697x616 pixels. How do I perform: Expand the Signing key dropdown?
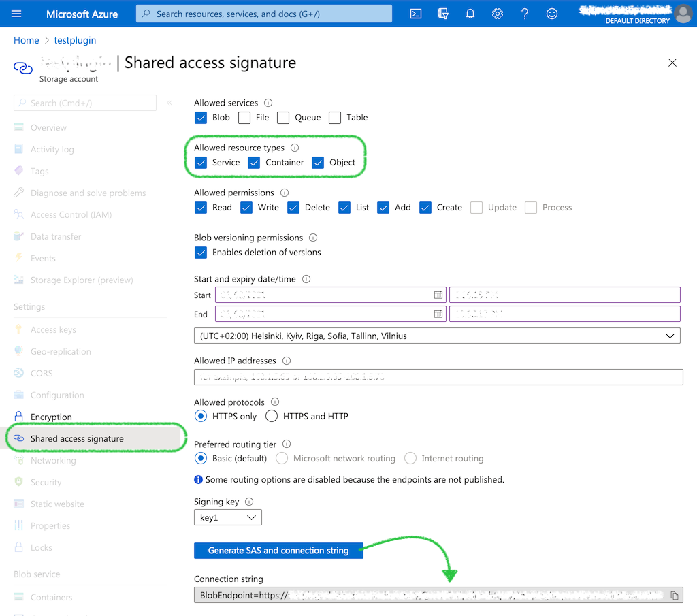(227, 518)
